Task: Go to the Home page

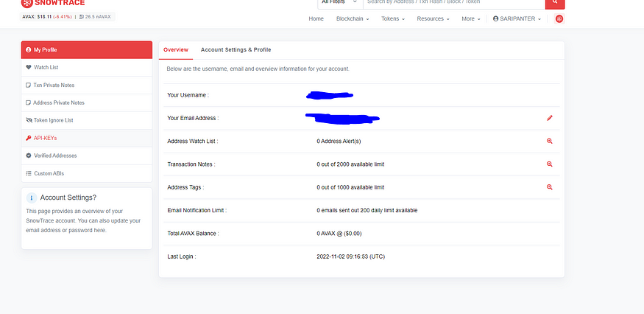Action: tap(316, 19)
